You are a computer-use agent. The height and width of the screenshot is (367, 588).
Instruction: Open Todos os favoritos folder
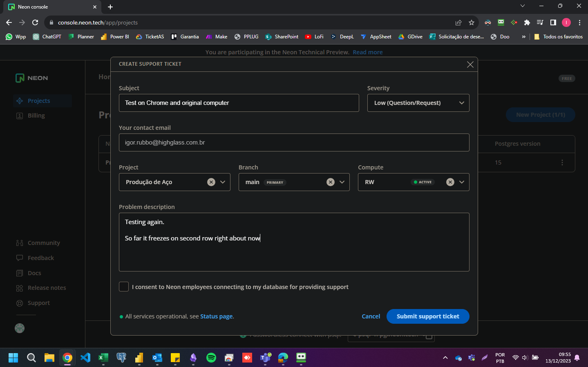[558, 37]
